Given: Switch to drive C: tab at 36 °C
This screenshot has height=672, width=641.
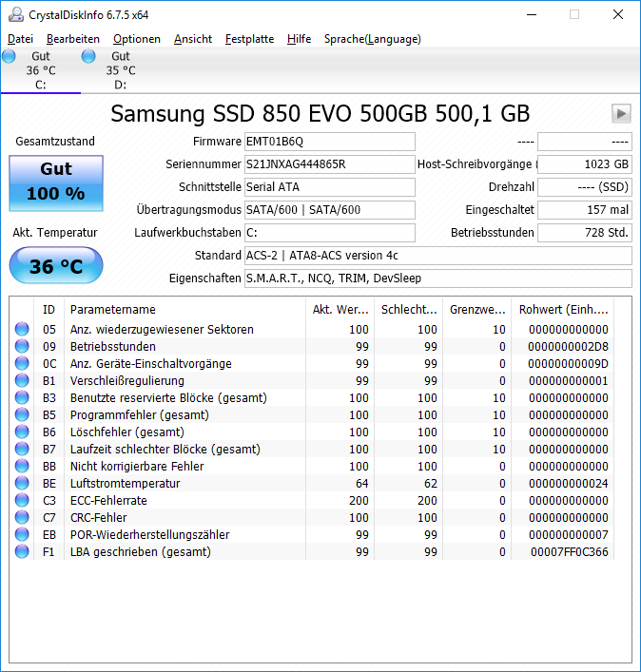Looking at the screenshot, I should point(41,70).
